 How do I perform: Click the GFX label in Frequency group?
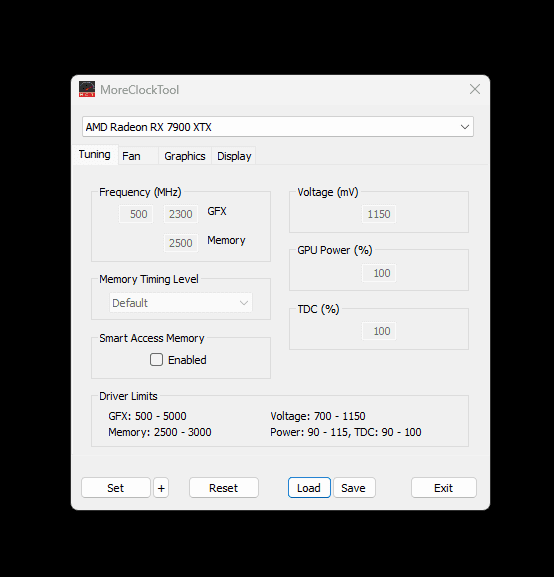(217, 211)
